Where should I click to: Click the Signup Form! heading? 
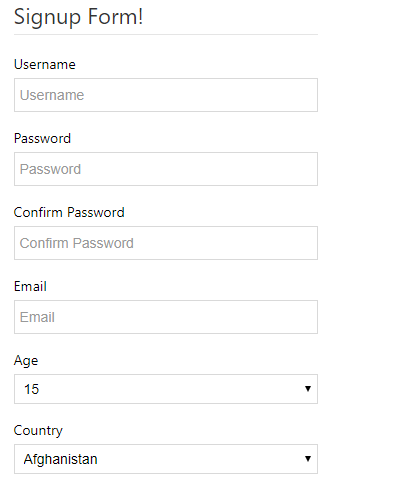(79, 17)
